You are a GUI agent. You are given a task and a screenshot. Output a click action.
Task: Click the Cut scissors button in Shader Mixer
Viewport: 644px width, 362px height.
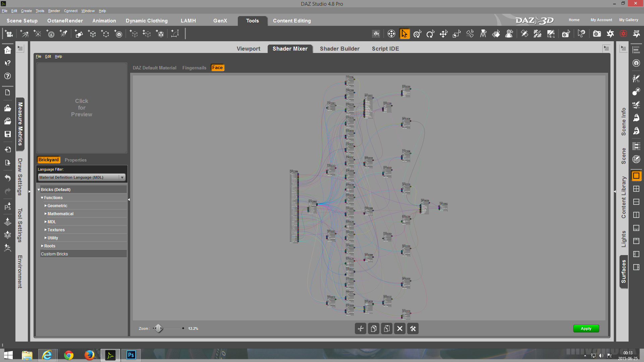361,328
